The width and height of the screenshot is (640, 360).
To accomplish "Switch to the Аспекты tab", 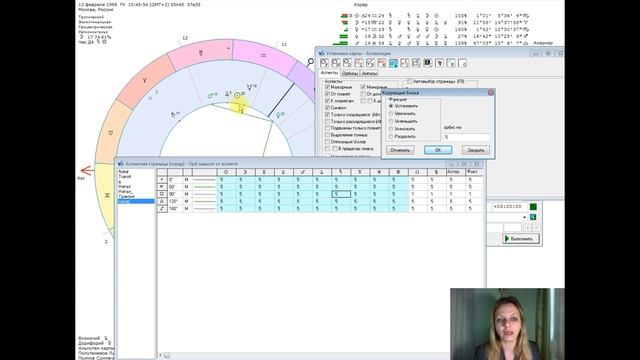I will tap(329, 73).
